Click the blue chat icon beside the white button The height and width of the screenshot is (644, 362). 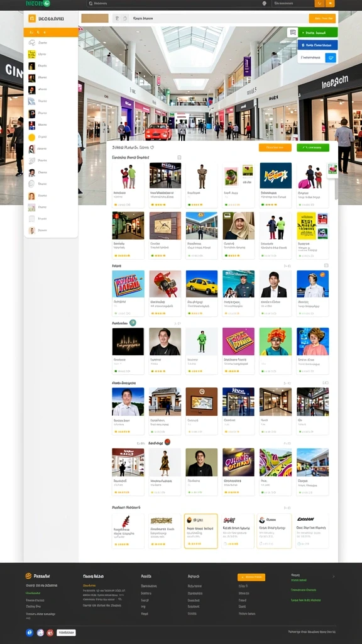tap(331, 58)
